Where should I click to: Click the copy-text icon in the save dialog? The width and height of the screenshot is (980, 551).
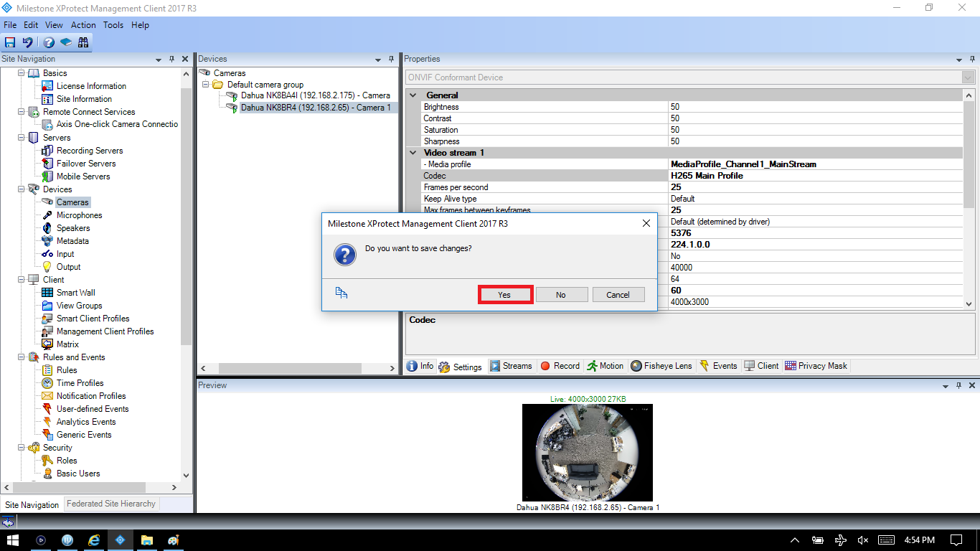pos(341,293)
